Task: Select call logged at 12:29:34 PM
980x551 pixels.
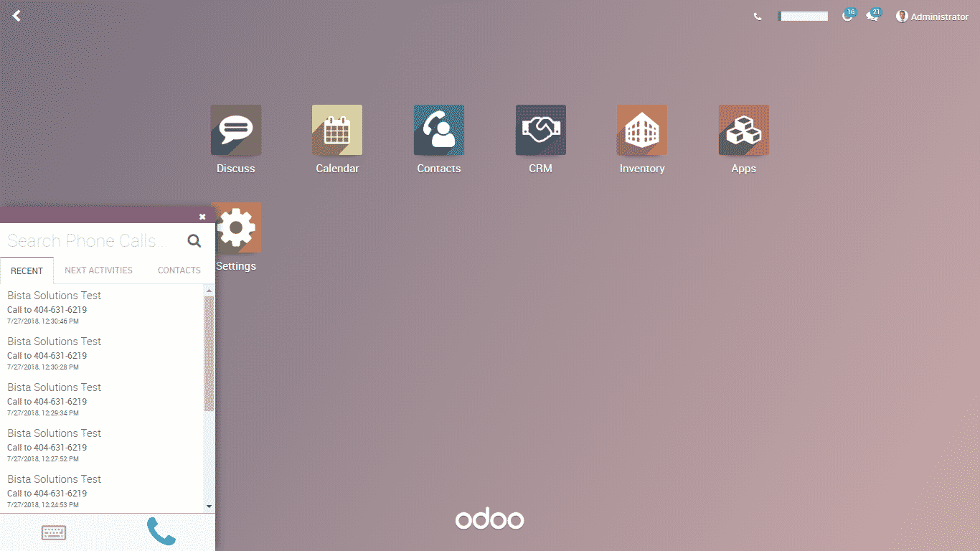Action: 102,399
